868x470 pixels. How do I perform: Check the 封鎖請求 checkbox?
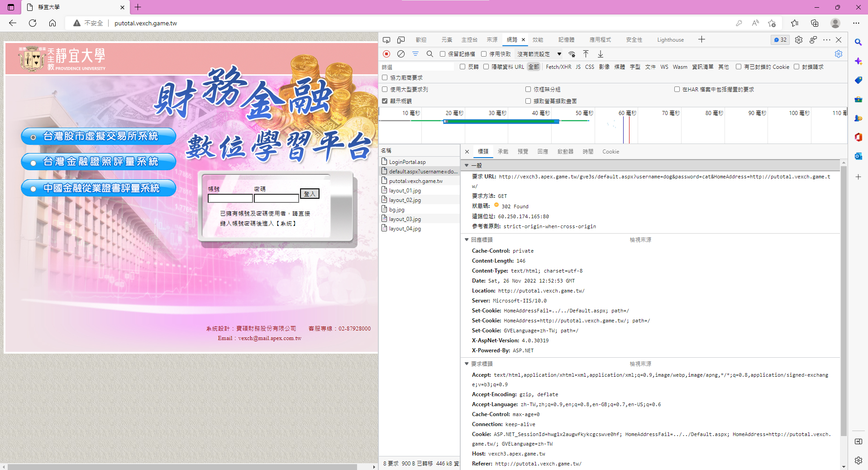point(796,67)
